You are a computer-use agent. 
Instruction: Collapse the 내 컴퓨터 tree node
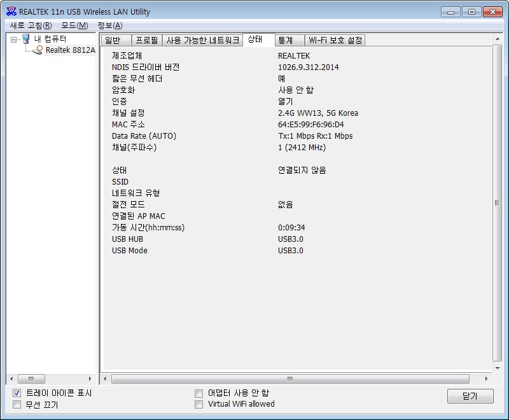pos(13,39)
